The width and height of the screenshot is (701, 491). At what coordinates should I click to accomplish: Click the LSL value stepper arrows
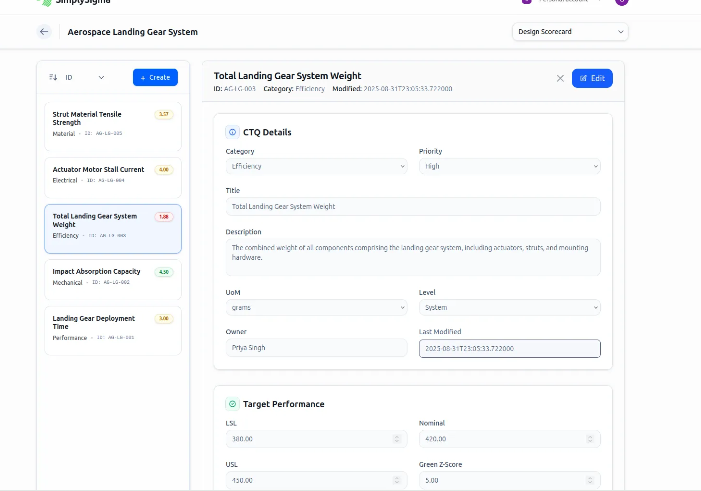point(397,439)
